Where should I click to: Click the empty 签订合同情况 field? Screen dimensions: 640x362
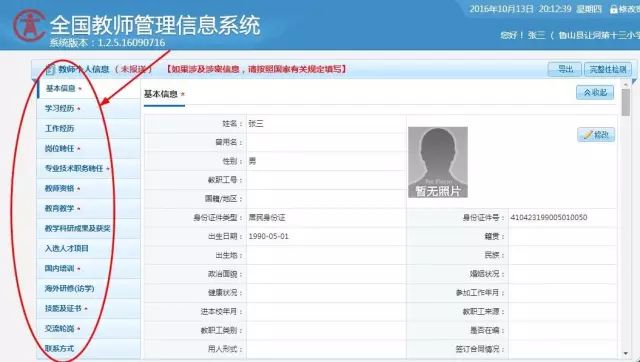click(562, 349)
